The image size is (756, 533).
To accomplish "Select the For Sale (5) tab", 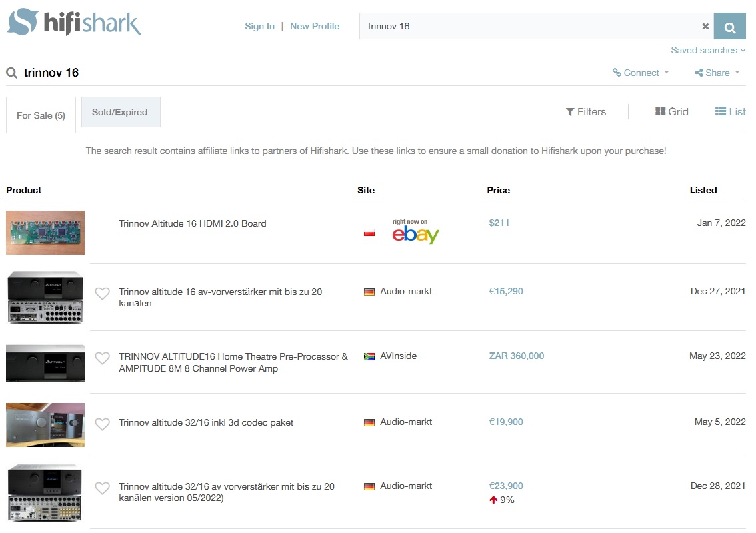I will pyautogui.click(x=41, y=115).
